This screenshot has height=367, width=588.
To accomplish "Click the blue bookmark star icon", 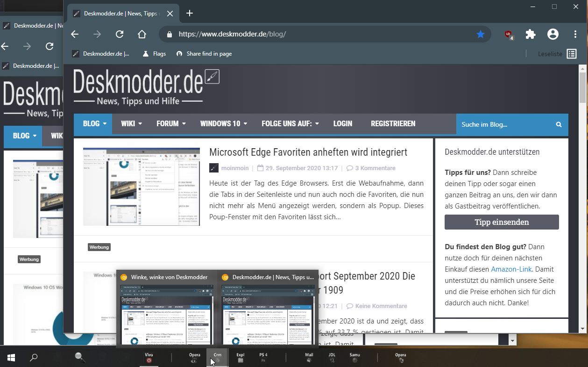I will click(x=481, y=34).
